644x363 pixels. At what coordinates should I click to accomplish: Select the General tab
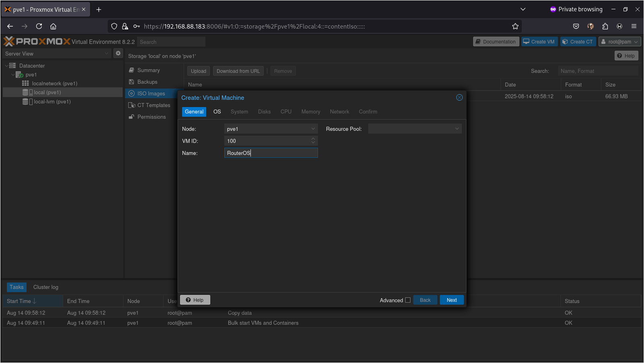click(x=194, y=112)
